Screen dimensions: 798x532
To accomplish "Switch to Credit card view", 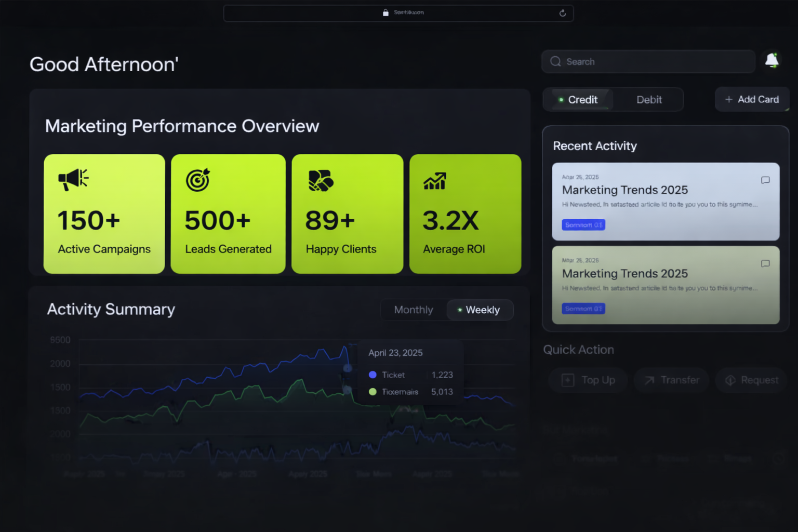I will [578, 100].
